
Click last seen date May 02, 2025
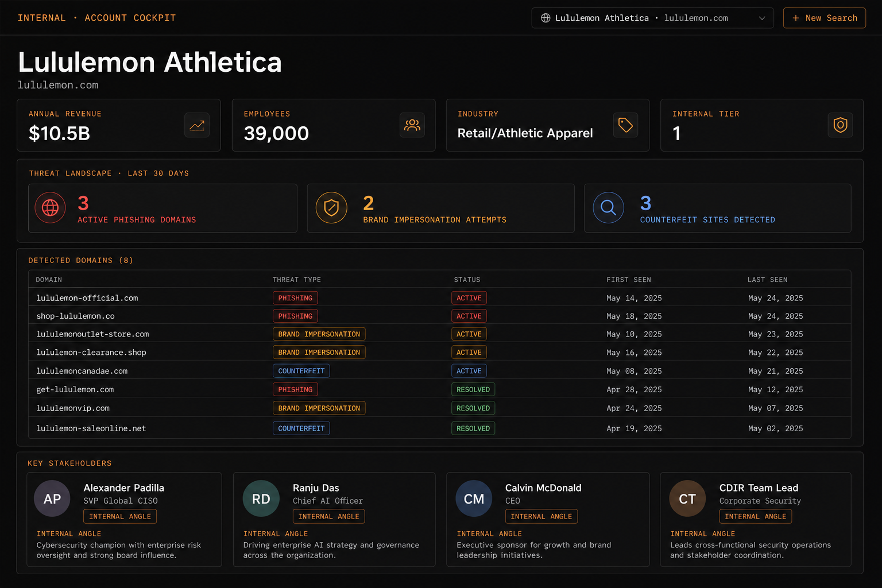tap(775, 428)
